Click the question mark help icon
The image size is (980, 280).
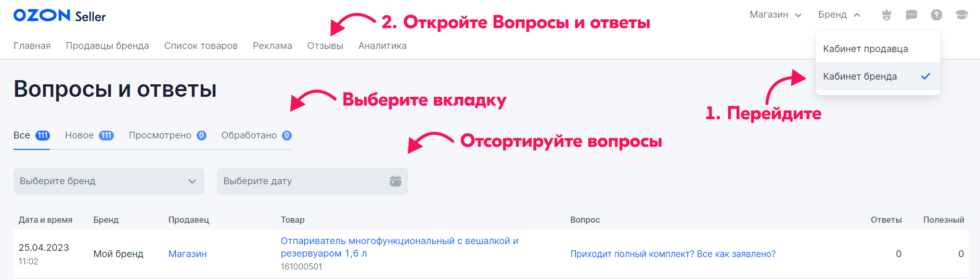(936, 15)
